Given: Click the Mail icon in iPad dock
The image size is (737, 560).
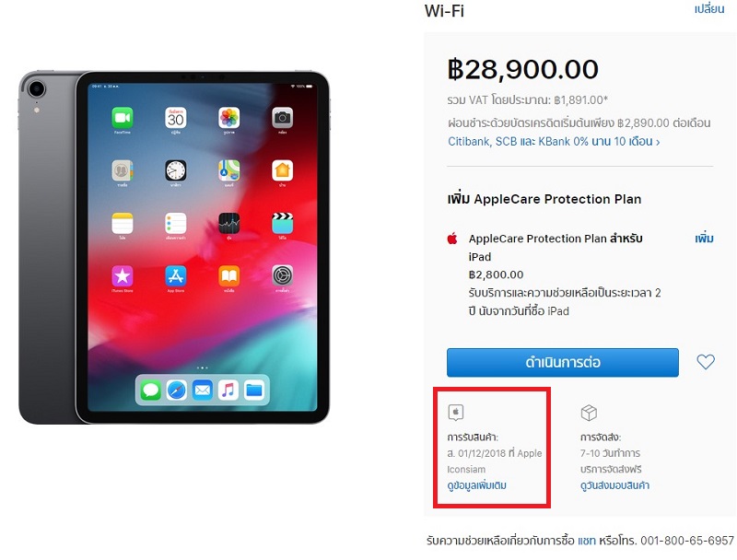Looking at the screenshot, I should 203,390.
